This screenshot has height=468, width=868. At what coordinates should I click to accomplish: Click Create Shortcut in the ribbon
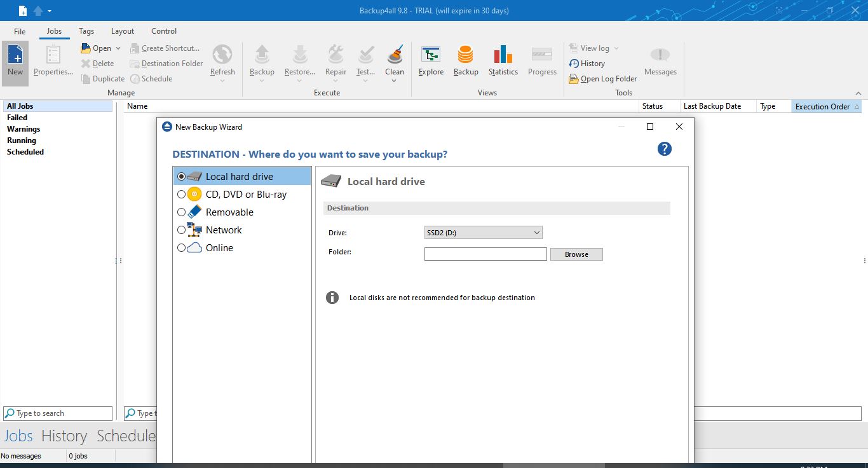(x=165, y=48)
